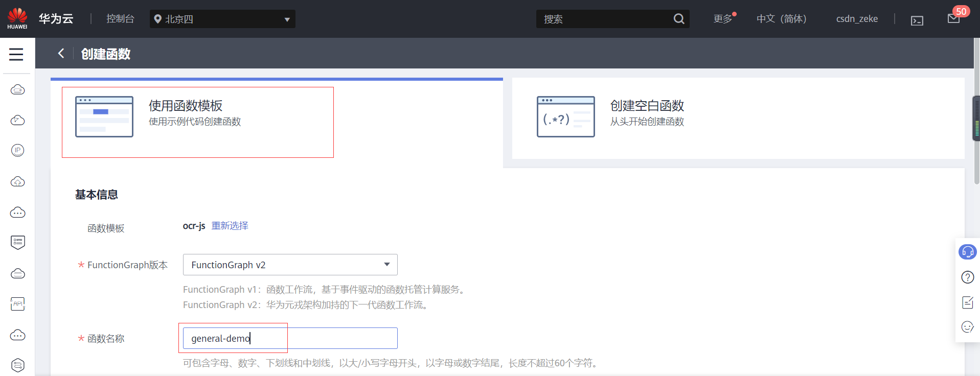Click the 重新选择 link
Screen dimensions: 980x376
click(230, 226)
